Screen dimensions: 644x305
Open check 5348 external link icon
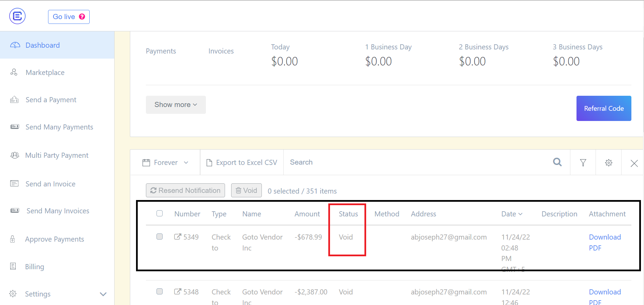pyautogui.click(x=178, y=291)
